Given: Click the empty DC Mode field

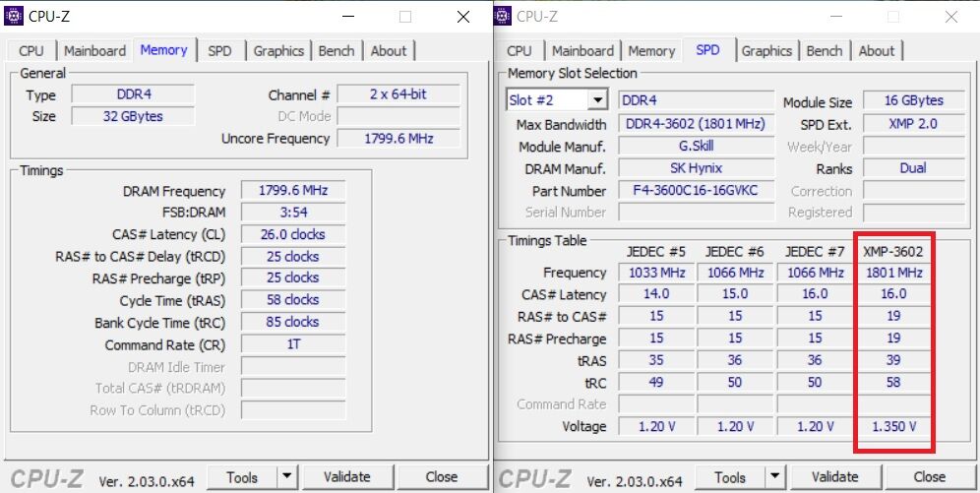Looking at the screenshot, I should (398, 116).
